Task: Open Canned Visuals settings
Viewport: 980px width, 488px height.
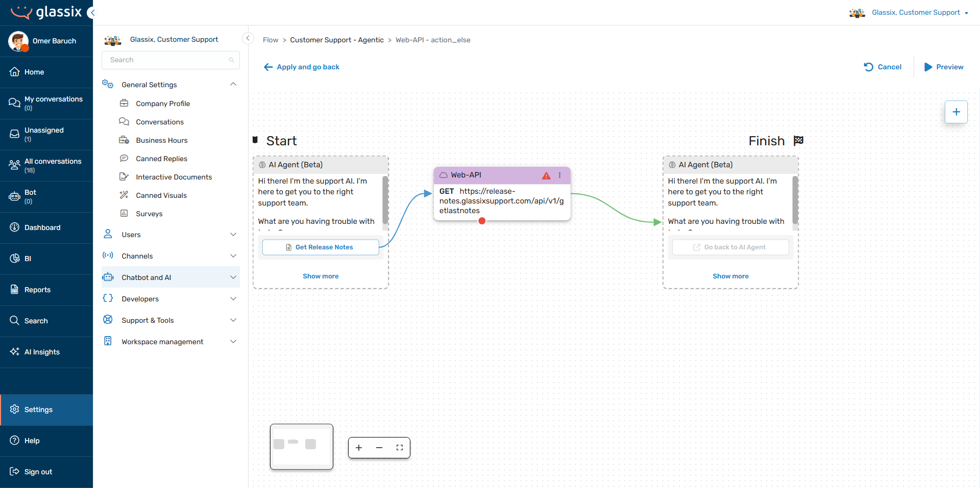Action: pyautogui.click(x=161, y=195)
